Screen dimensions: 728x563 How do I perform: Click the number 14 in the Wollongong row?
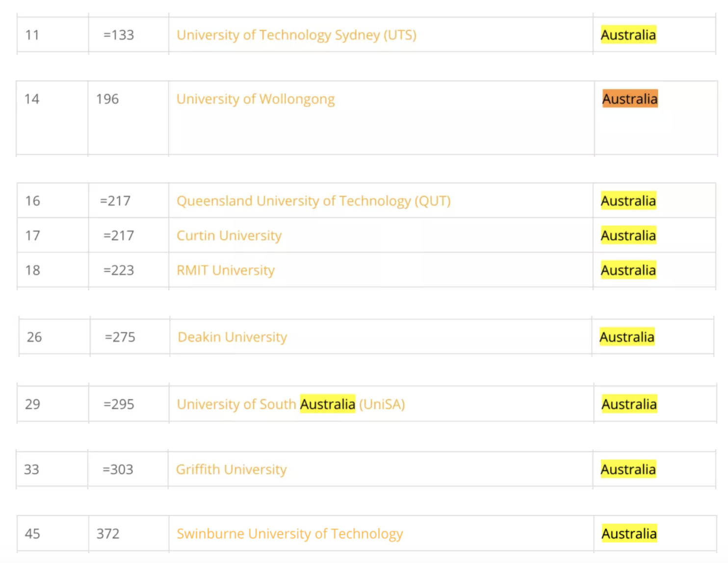coord(31,99)
